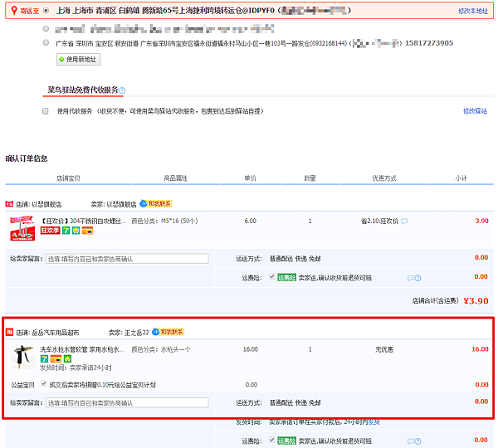
Task: Open the 洗车水枪水管软管 product title
Action: (x=82, y=349)
